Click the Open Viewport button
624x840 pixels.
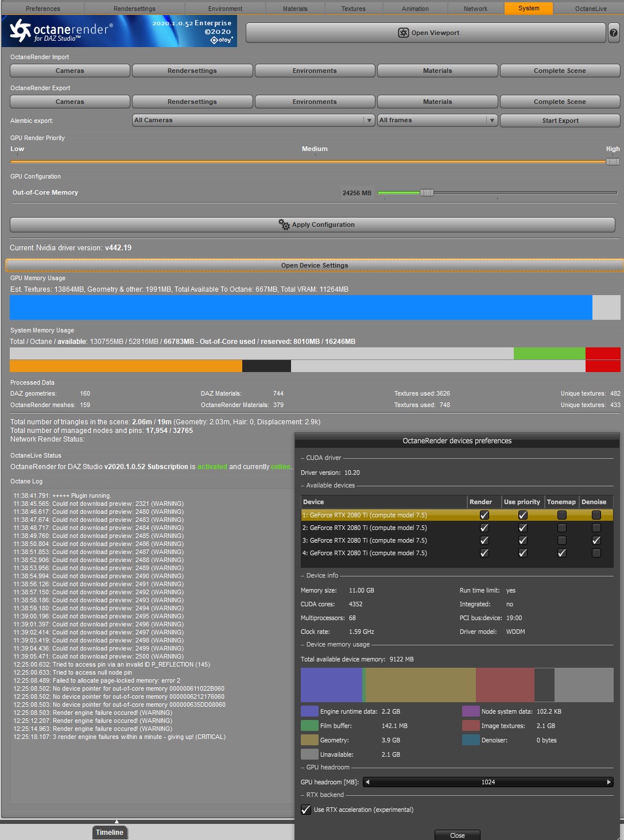(x=425, y=33)
